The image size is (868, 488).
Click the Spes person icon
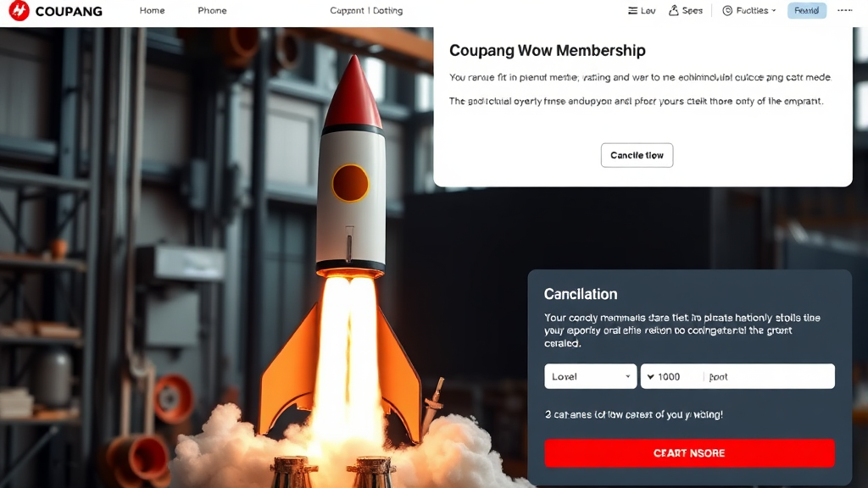pos(673,10)
